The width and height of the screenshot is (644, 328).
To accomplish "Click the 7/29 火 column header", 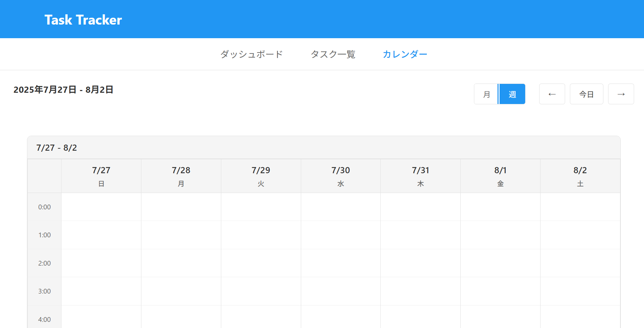I will tap(261, 176).
